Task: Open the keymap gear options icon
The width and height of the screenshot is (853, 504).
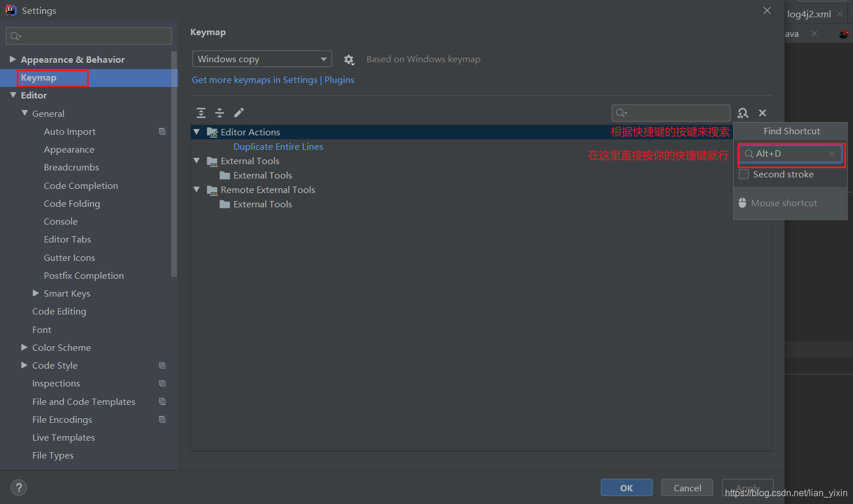Action: click(349, 59)
